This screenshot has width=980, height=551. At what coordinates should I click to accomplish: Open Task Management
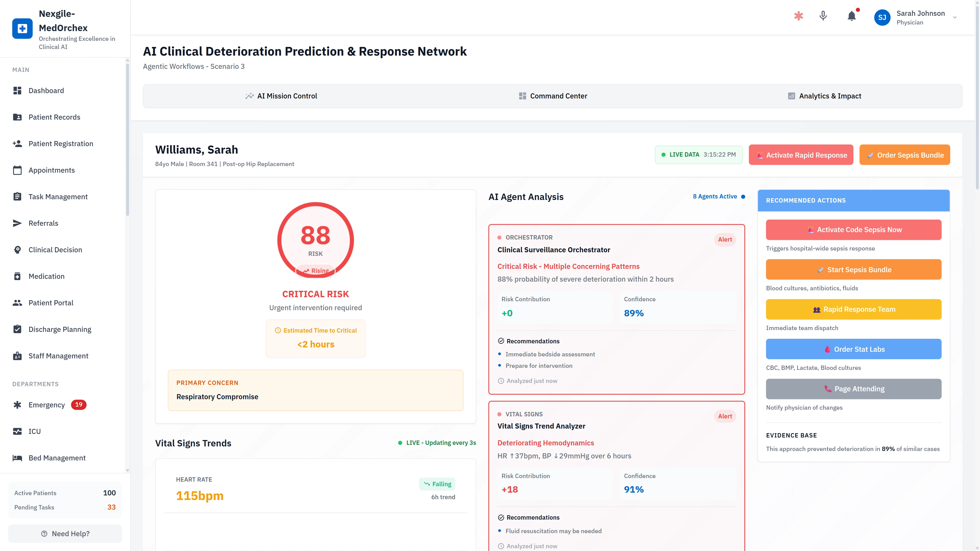coord(58,197)
